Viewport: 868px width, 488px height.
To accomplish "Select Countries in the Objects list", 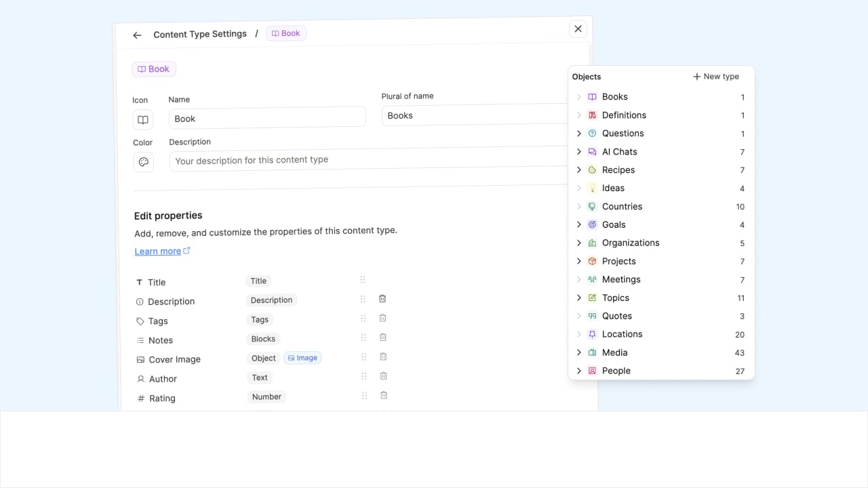I will tap(622, 207).
